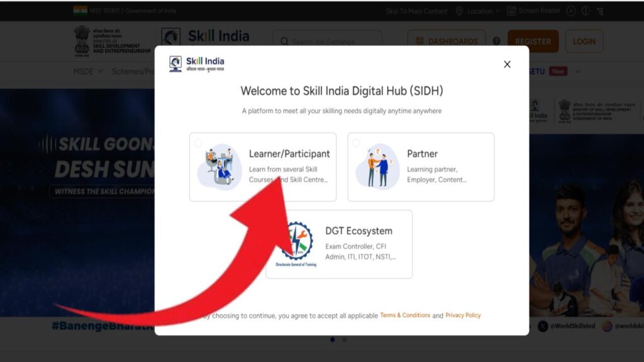Click the Skill India logo in the popup
The width and height of the screenshot is (644, 362).
(196, 63)
